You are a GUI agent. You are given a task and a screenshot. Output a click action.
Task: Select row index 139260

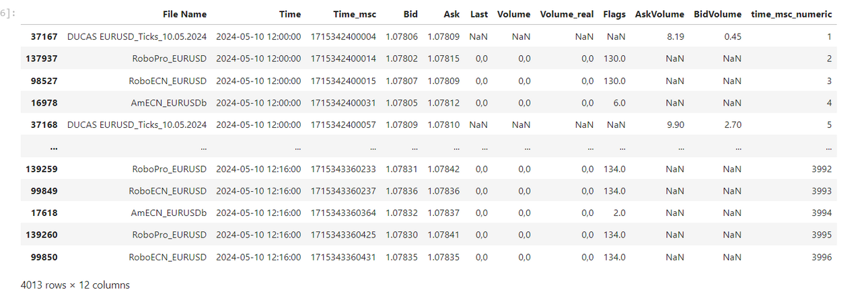coord(42,235)
